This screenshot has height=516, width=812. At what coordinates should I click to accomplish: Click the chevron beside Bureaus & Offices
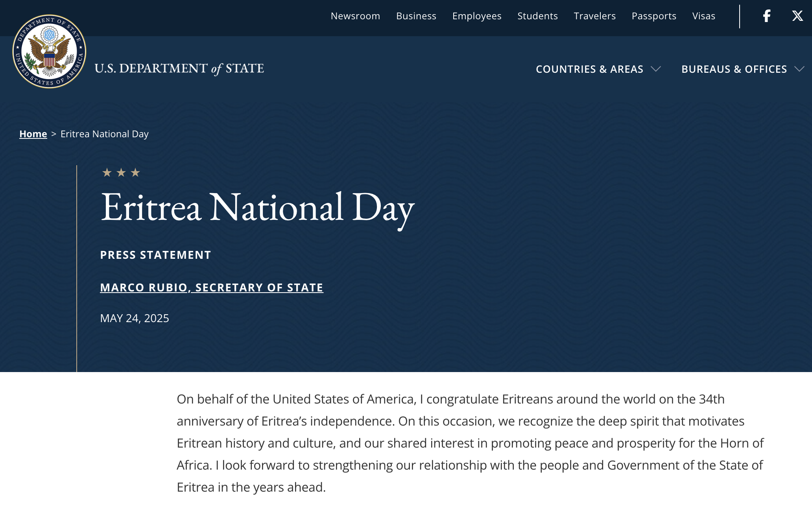click(x=799, y=69)
